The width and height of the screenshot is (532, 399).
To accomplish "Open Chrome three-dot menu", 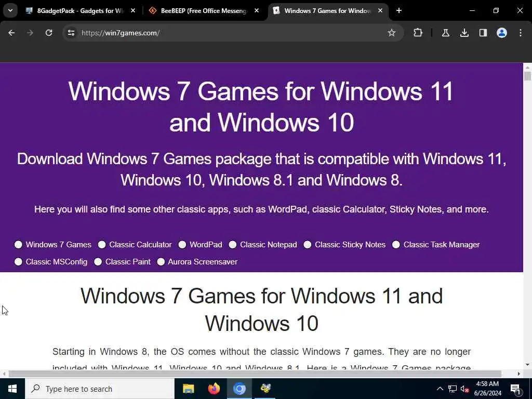I will click(521, 33).
